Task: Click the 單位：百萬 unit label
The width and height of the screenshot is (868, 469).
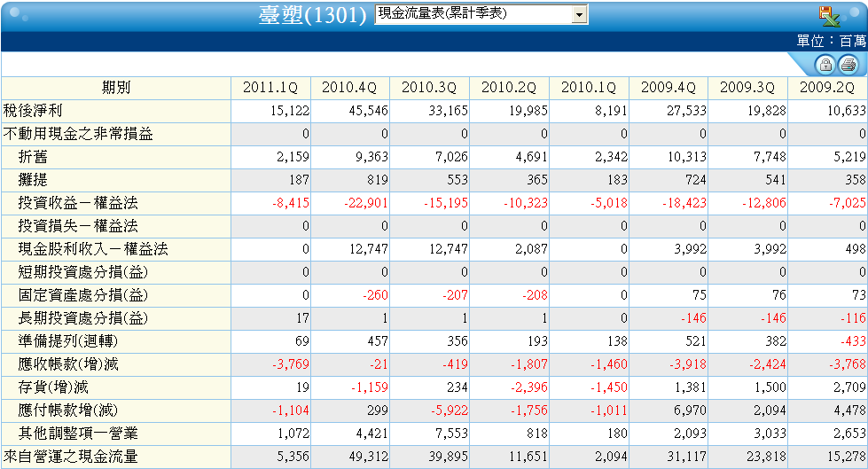Action: 831,42
